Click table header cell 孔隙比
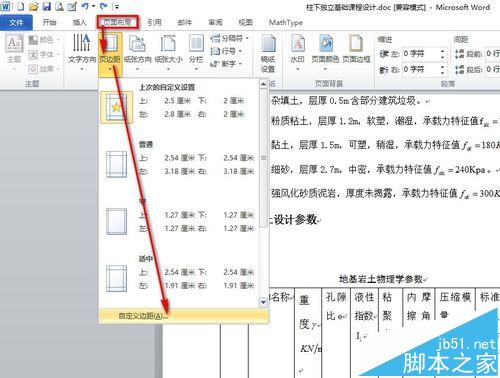This screenshot has width=500, height=378. (336, 306)
